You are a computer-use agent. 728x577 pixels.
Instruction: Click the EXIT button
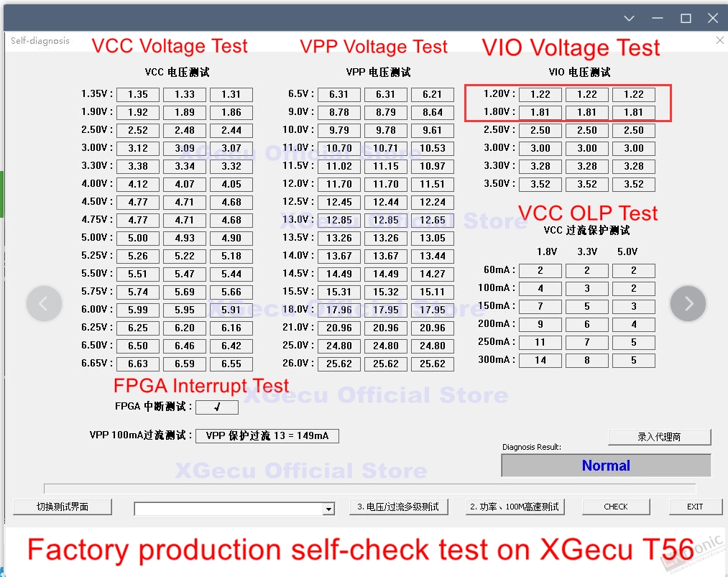[695, 507]
